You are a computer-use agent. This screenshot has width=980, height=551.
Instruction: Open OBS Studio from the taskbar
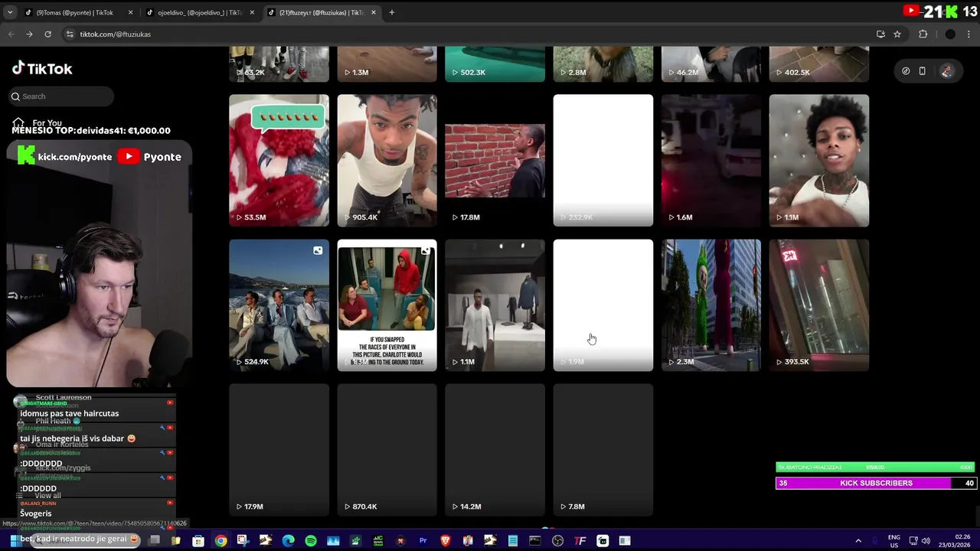tap(557, 540)
